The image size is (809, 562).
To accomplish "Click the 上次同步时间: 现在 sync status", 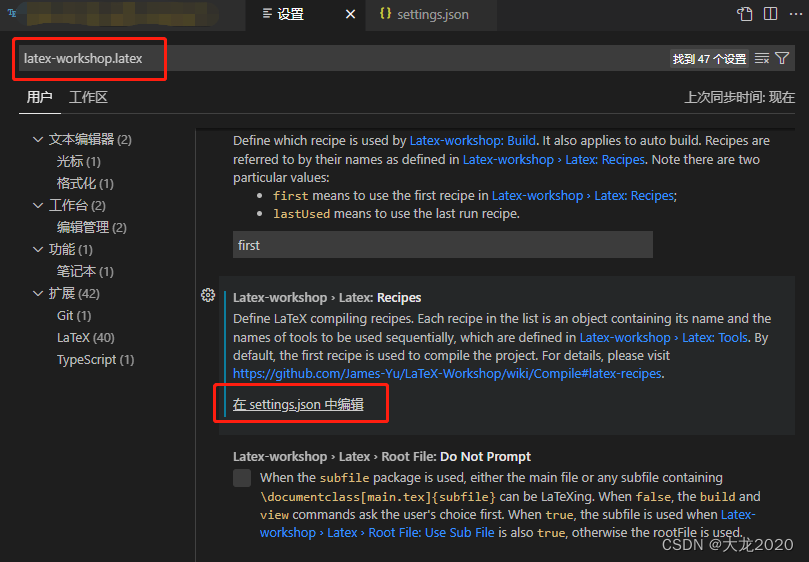I will [x=739, y=97].
